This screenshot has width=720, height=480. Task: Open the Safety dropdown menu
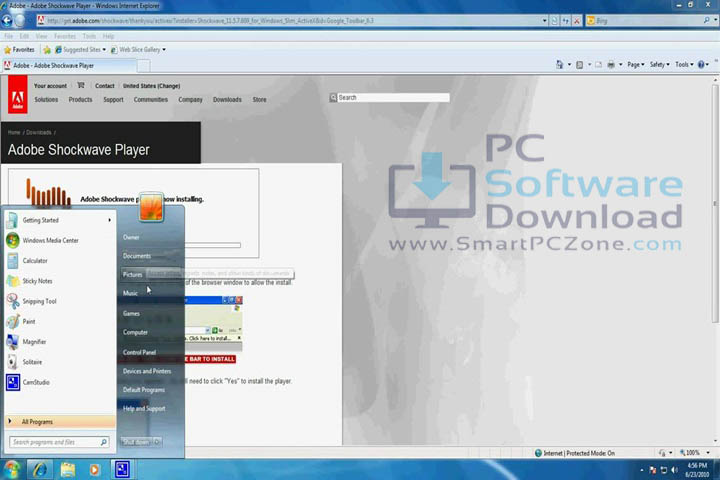[x=659, y=65]
